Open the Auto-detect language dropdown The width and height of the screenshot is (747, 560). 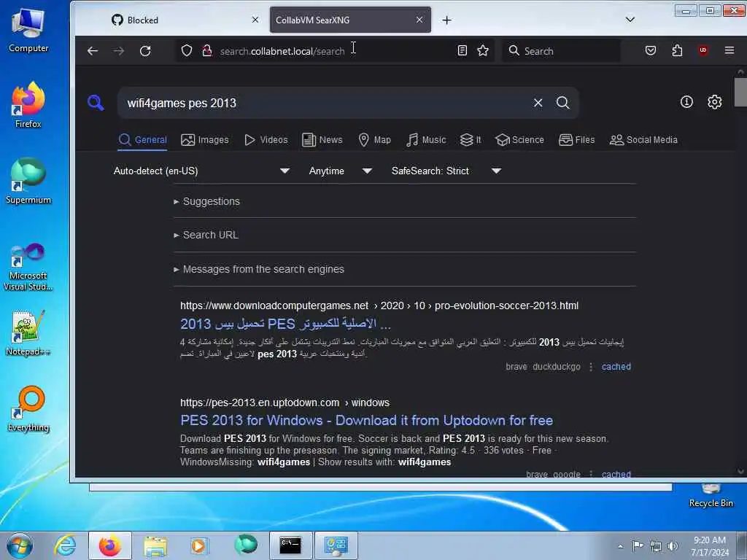coord(201,171)
